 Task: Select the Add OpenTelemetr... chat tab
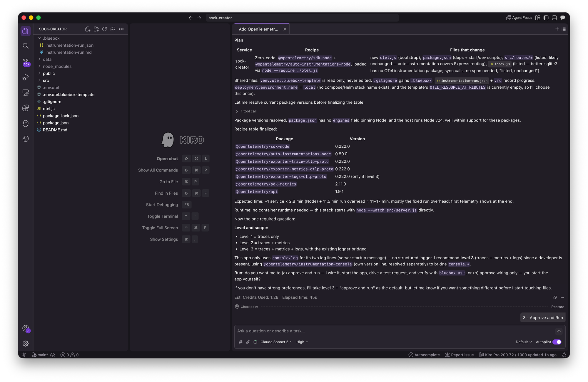(x=258, y=29)
